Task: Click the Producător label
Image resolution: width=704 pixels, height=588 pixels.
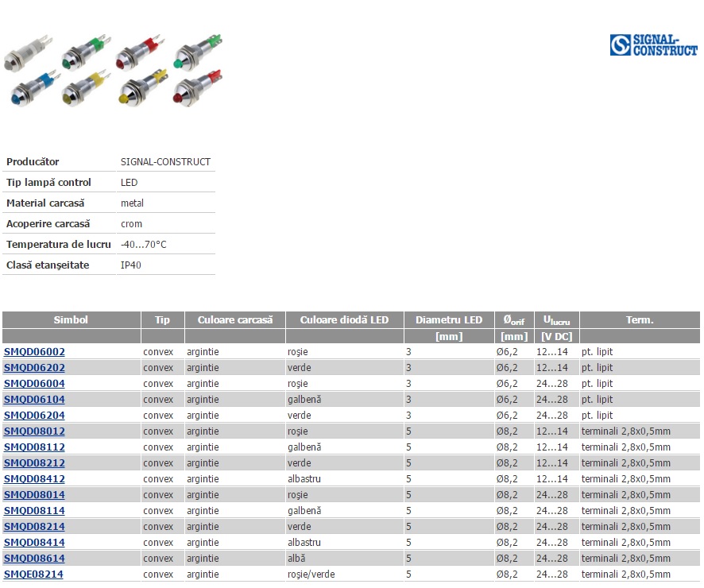Action: [x=33, y=162]
